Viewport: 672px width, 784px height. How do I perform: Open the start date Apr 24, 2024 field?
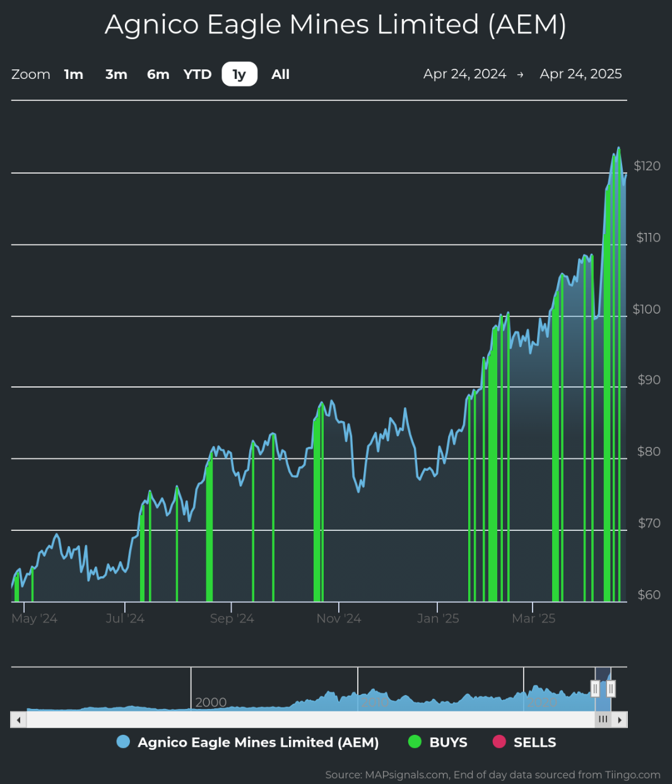464,74
